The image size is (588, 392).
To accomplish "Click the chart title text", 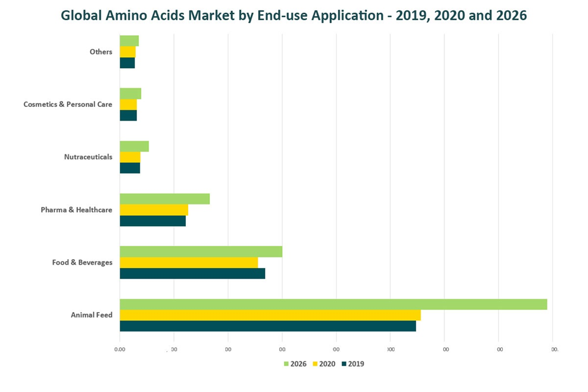I will click(293, 16).
